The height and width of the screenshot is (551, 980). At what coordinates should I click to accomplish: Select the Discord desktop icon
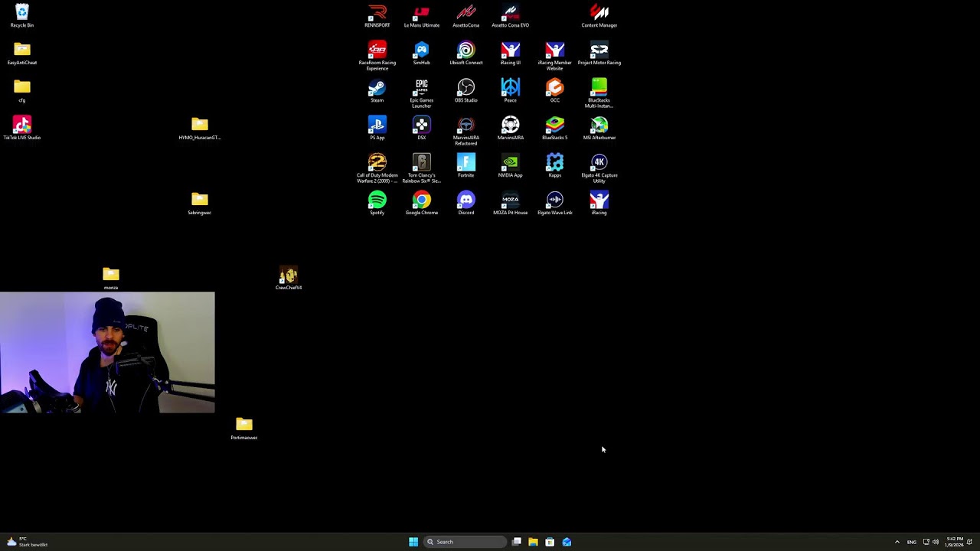[465, 203]
